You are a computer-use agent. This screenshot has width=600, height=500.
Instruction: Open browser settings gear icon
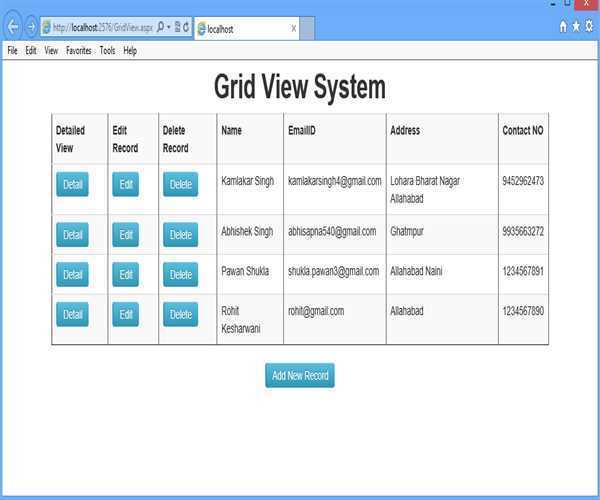coord(589,28)
